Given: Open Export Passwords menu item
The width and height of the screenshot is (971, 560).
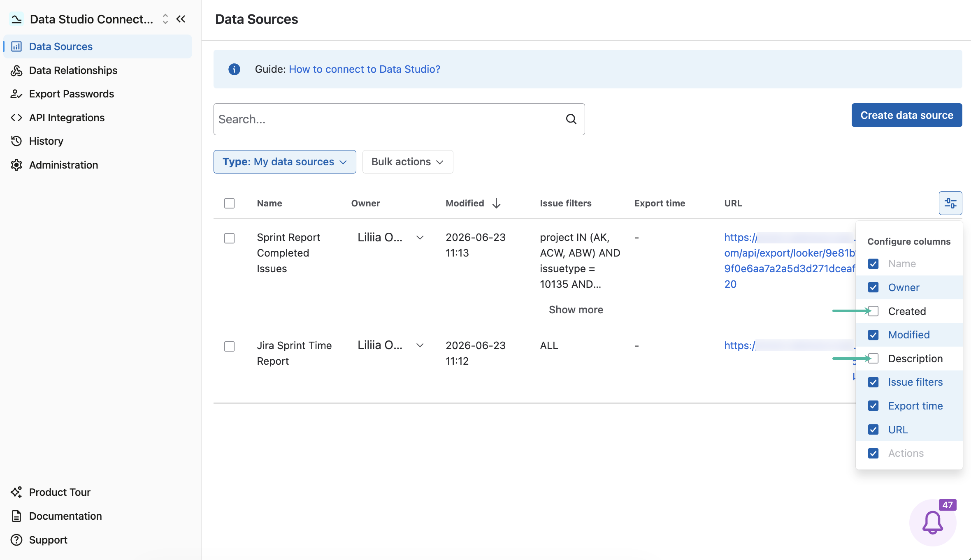Looking at the screenshot, I should point(98,94).
